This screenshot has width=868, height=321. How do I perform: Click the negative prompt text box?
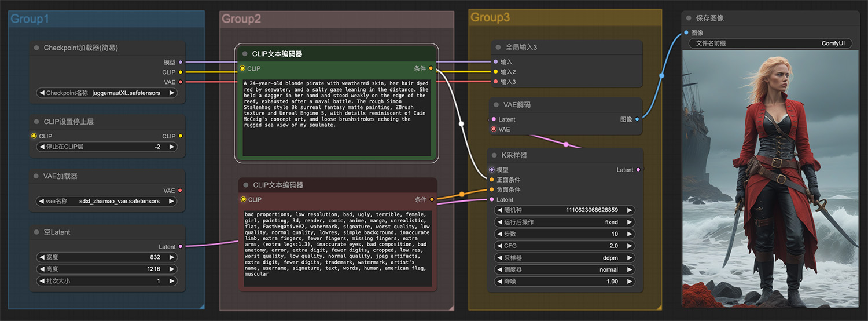pyautogui.click(x=336, y=249)
